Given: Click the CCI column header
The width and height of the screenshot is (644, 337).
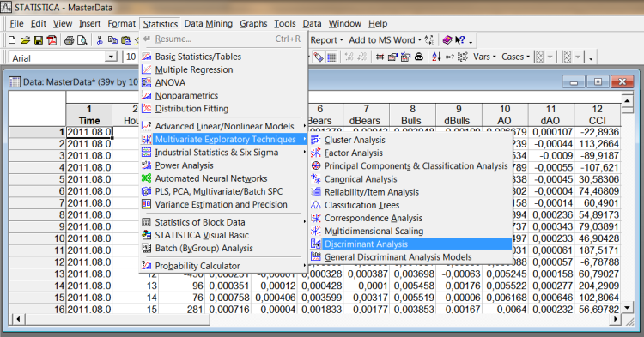Looking at the screenshot, I should point(597,115).
